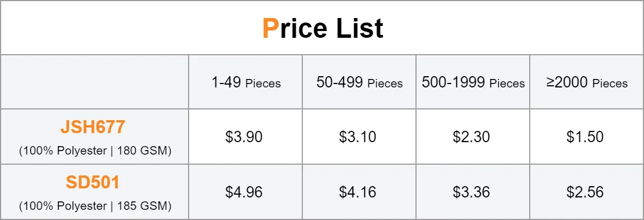Click the 180 GSM polyester description
The height and width of the screenshot is (220, 644).
pyautogui.click(x=95, y=151)
